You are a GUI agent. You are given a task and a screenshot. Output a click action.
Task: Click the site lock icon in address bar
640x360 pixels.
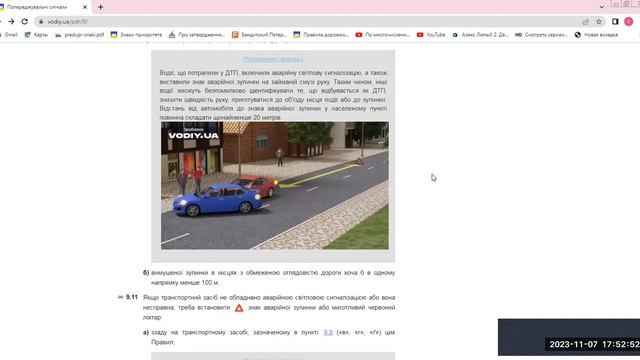41,22
